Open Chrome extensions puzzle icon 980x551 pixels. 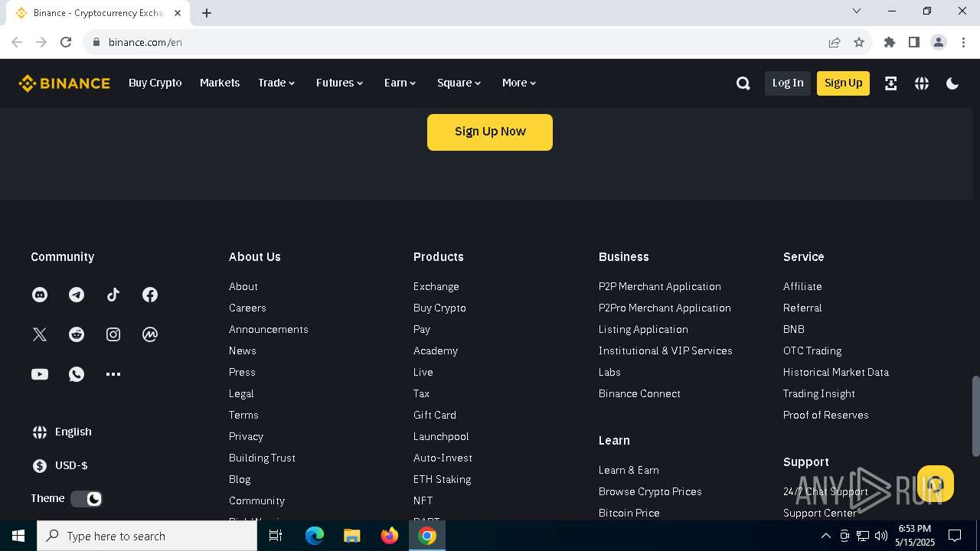pos(890,42)
